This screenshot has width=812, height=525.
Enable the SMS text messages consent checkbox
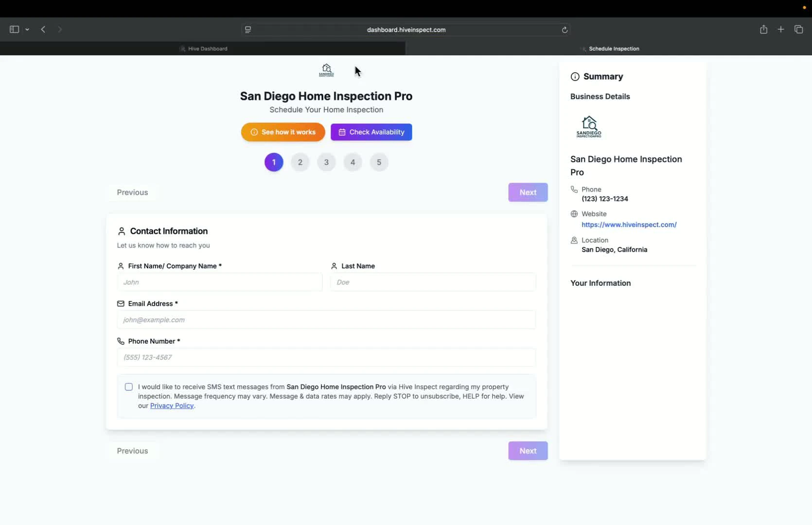(x=129, y=387)
